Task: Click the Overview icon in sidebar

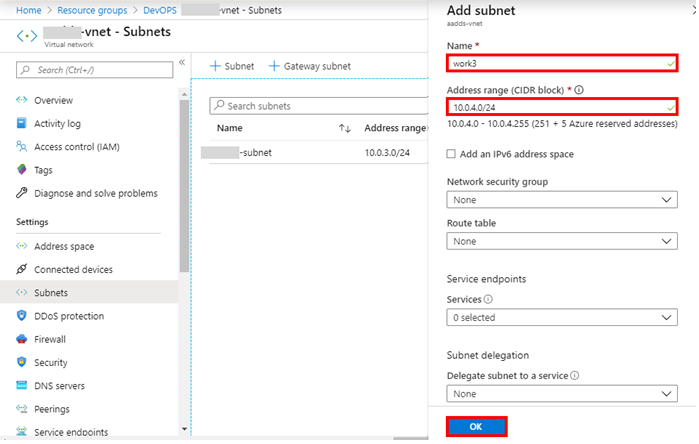Action: coord(22,101)
